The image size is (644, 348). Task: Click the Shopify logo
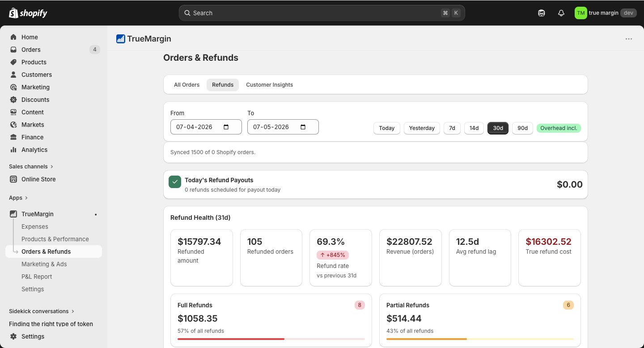coord(28,13)
